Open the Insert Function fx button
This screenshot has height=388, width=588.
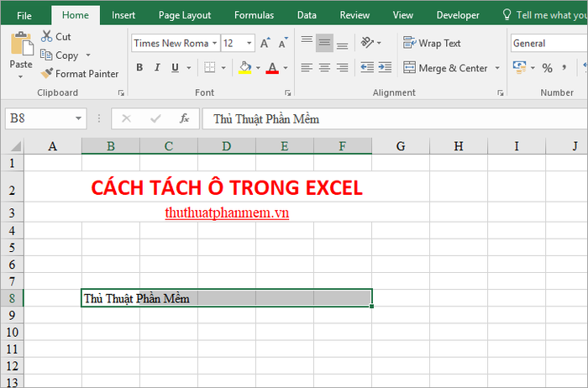pos(184,118)
